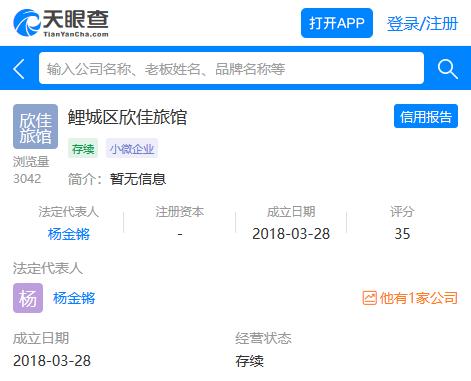
Task: Click the bottom 成立日期 value 2018-03-28
Action: point(52,361)
